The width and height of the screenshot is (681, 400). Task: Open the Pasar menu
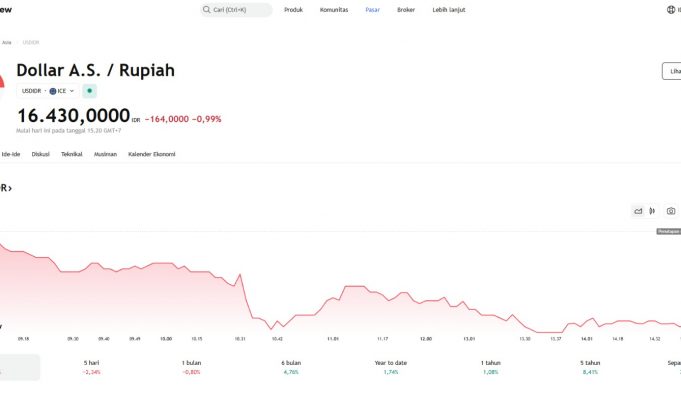(x=373, y=10)
